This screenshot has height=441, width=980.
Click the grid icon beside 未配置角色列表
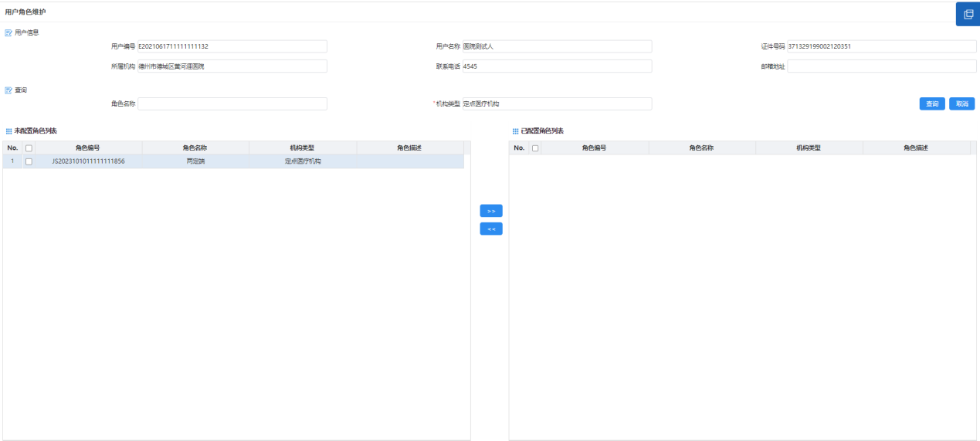(8, 131)
